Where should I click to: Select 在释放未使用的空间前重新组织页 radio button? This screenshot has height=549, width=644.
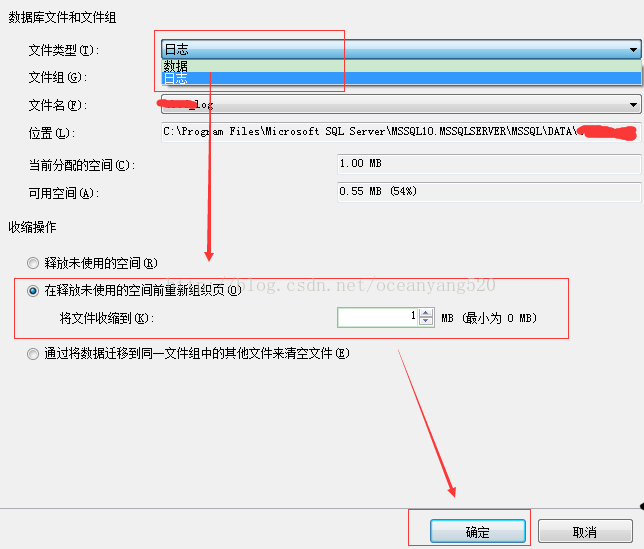[x=33, y=291]
